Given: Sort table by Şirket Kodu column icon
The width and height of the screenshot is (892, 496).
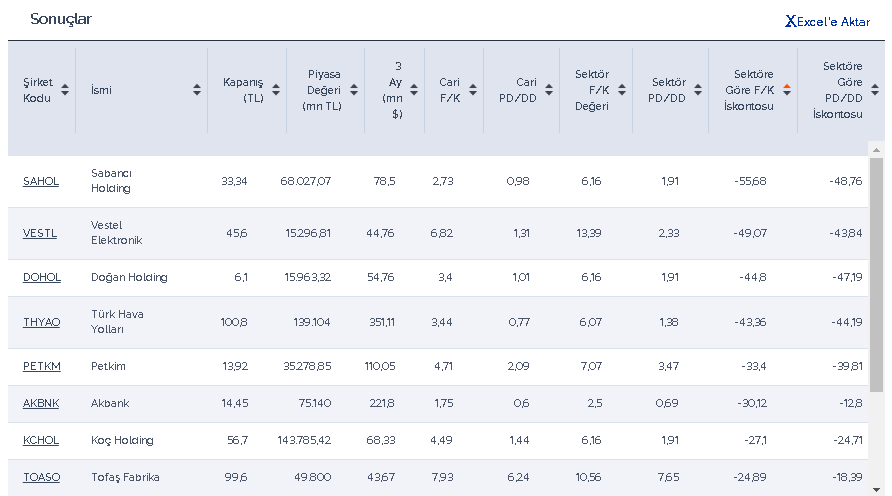Looking at the screenshot, I should tap(65, 90).
